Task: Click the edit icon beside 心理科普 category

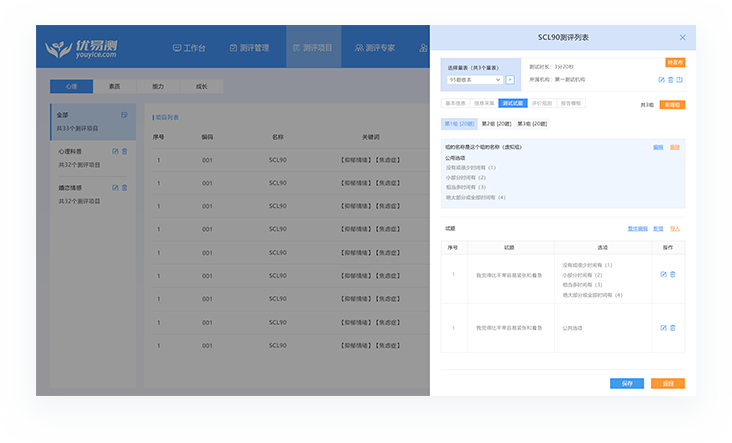Action: point(115,151)
